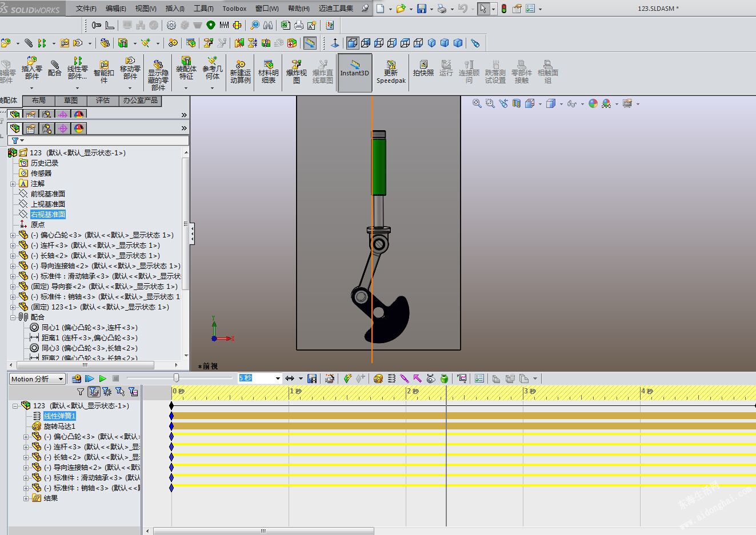Toggle the filter-driving gear icon above the motion tree
The height and width of the screenshot is (535, 756).
click(107, 392)
